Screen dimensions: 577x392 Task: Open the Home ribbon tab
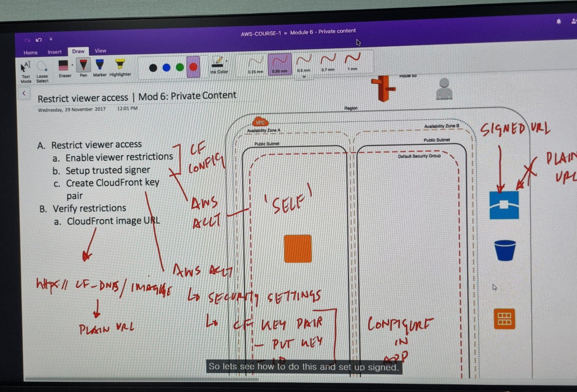[31, 53]
